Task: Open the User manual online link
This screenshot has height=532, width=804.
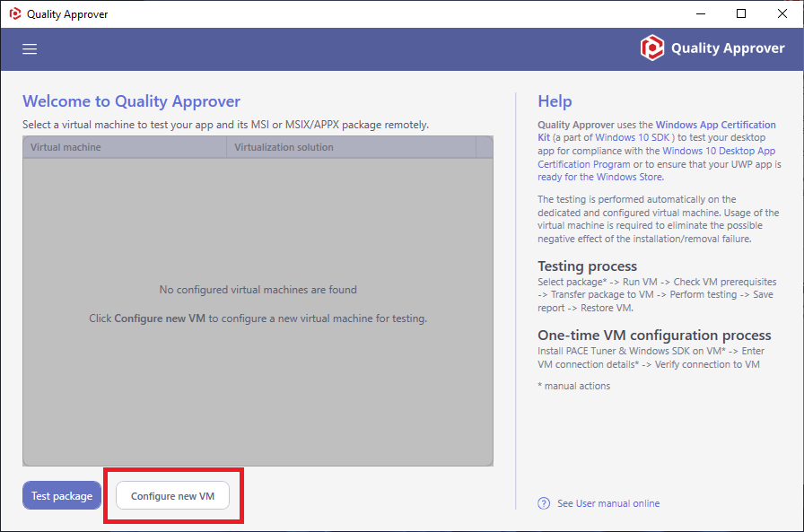Action: click(617, 503)
